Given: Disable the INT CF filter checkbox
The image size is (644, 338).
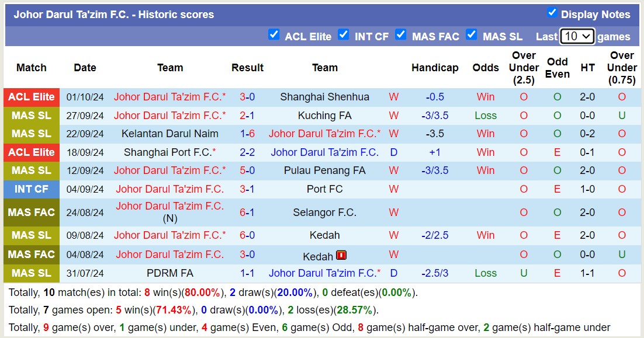Looking at the screenshot, I should (344, 35).
